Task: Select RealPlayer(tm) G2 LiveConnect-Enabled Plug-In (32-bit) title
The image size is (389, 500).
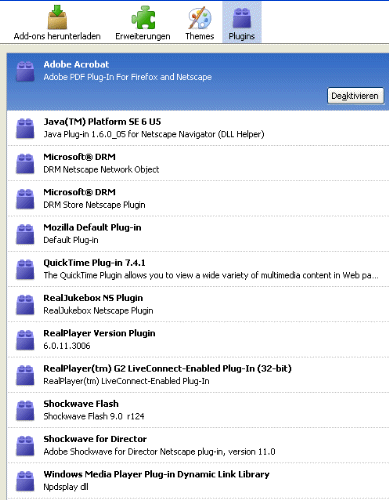Action: tap(168, 369)
